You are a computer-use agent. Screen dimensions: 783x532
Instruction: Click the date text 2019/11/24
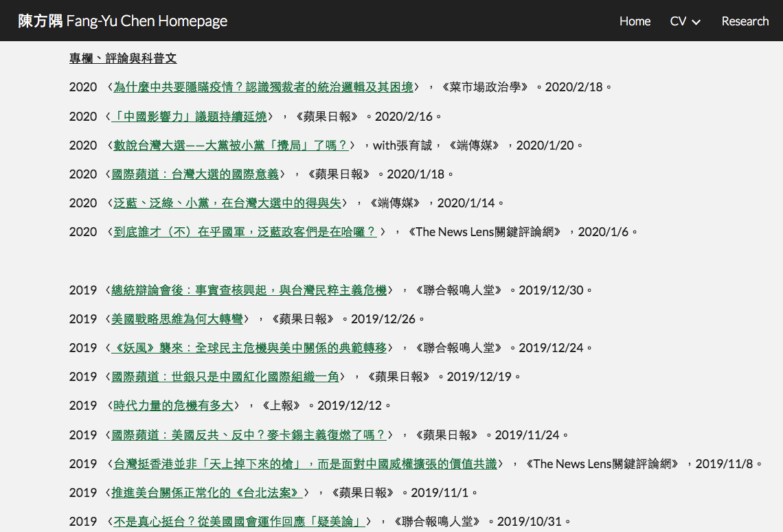527,436
